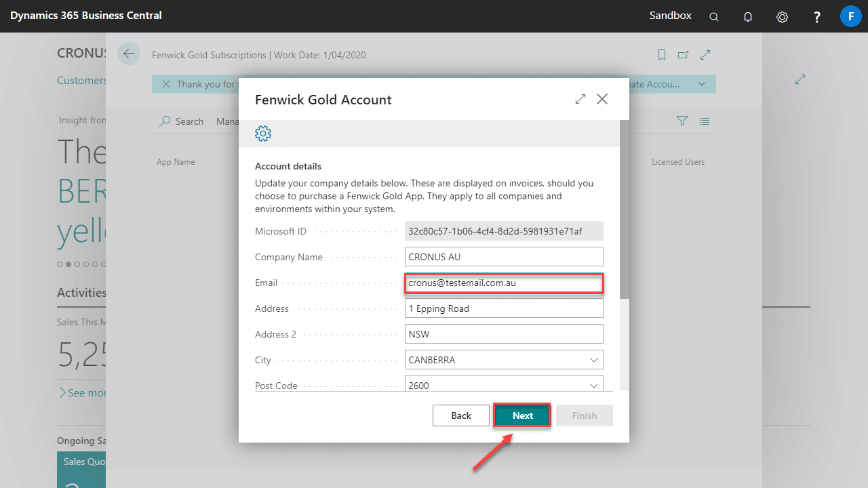Expand the Fenwick Gold Subscriptions page view
Viewport: 868px width, 488px height.
click(705, 55)
